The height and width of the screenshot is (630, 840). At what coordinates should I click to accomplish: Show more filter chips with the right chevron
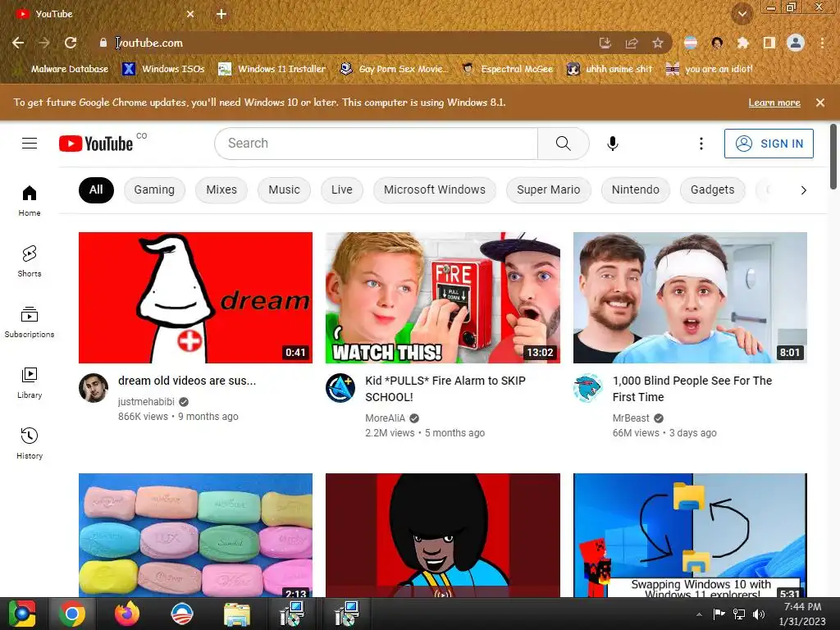(x=803, y=190)
